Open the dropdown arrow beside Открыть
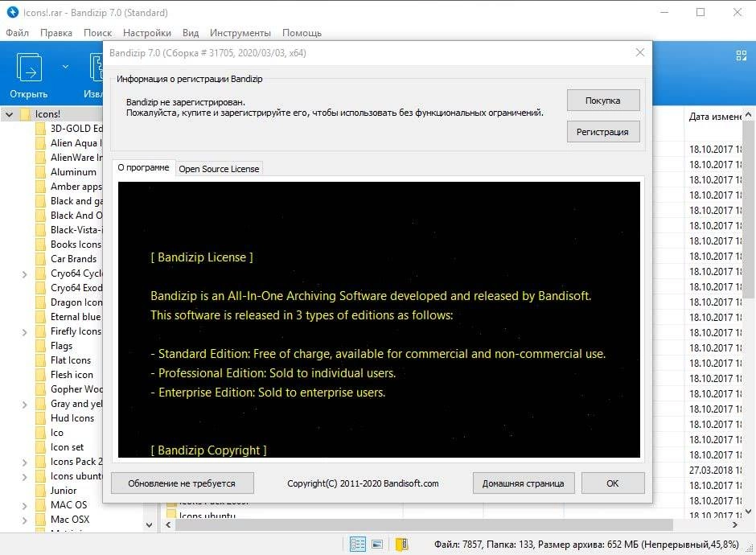The width and height of the screenshot is (756, 555). coord(66,67)
